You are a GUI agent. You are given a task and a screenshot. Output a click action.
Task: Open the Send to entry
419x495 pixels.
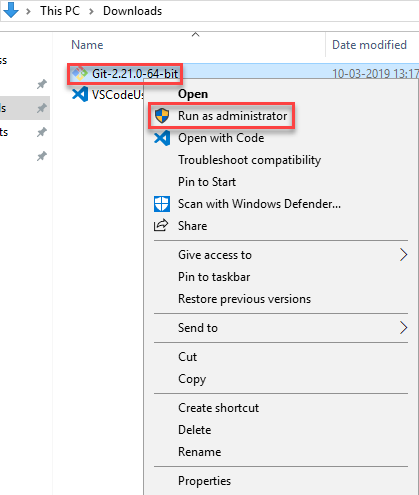click(x=198, y=328)
